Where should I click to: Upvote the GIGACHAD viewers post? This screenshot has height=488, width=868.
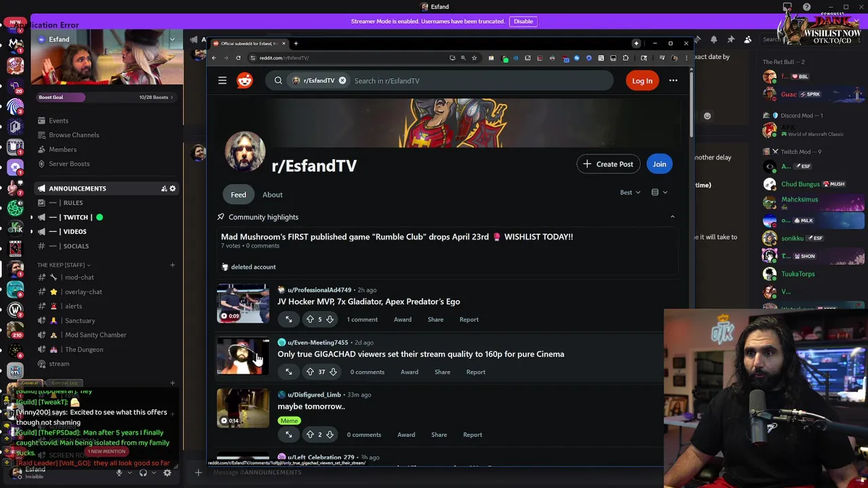tap(310, 371)
